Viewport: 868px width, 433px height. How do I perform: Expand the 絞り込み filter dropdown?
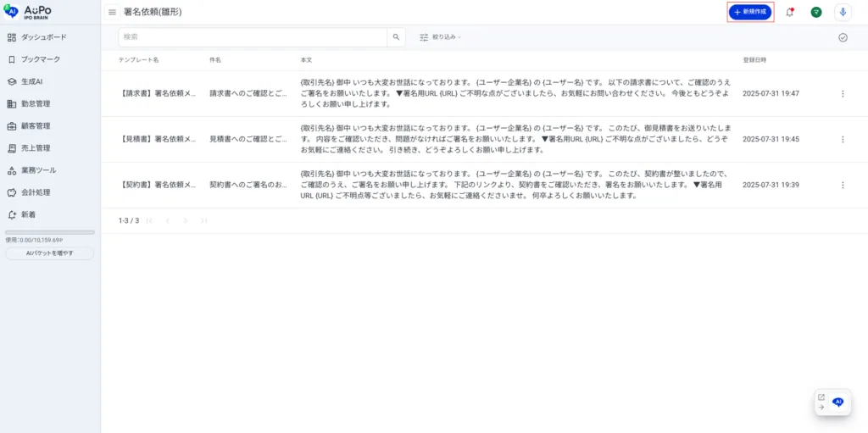pyautogui.click(x=446, y=37)
